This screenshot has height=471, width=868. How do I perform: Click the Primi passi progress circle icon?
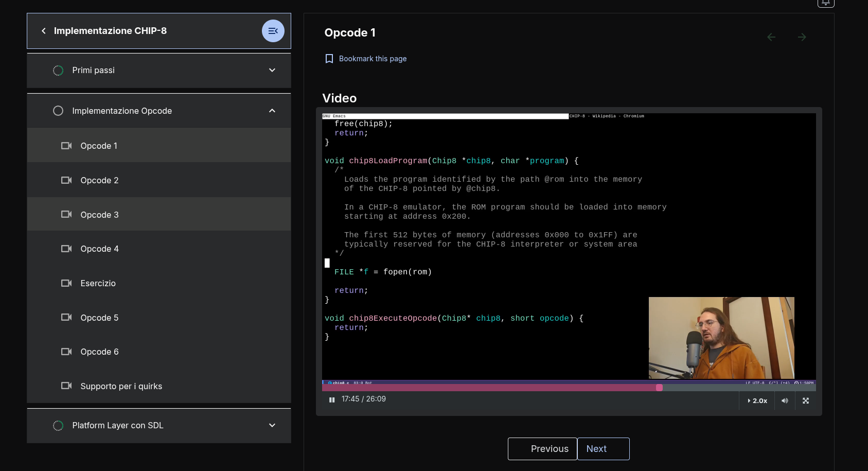[58, 71]
